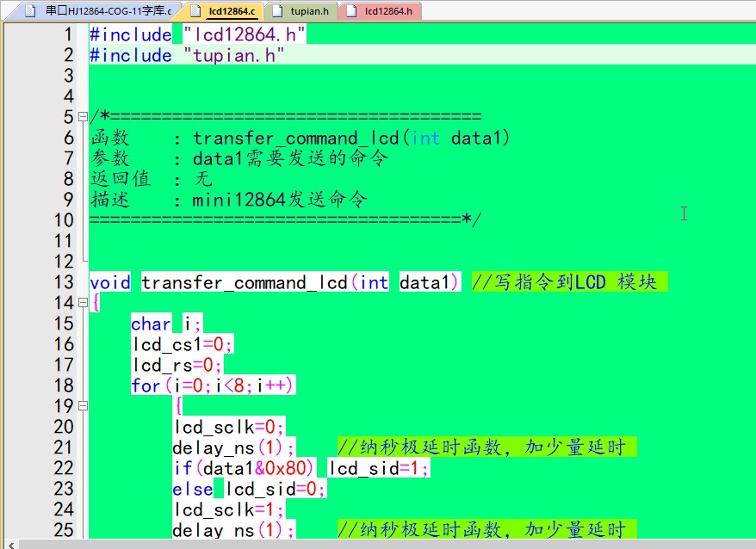Image resolution: width=756 pixels, height=549 pixels.
Task: Click the file icon on the tupian.h tab
Action: [x=277, y=11]
